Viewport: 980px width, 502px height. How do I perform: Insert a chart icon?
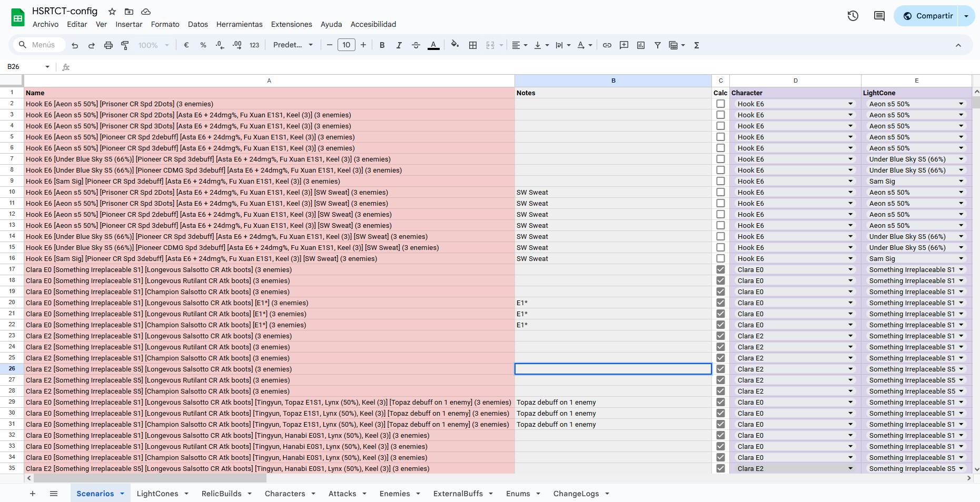[x=641, y=45]
